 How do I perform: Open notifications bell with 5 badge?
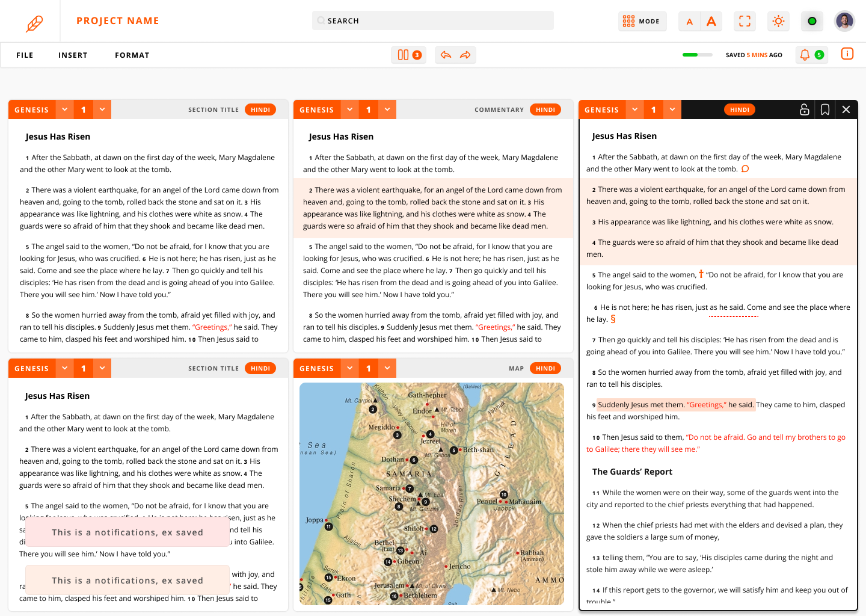click(812, 55)
